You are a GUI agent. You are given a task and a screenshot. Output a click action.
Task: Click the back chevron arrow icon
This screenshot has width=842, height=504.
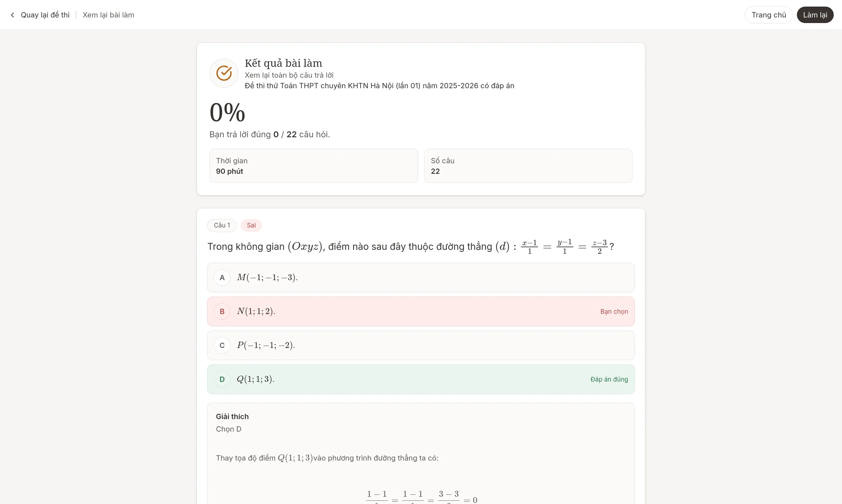13,14
